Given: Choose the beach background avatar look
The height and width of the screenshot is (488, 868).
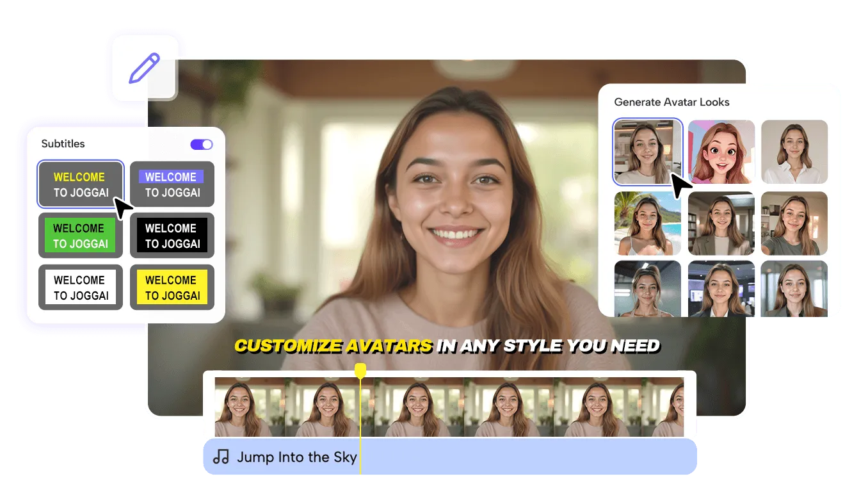Looking at the screenshot, I should point(647,224).
